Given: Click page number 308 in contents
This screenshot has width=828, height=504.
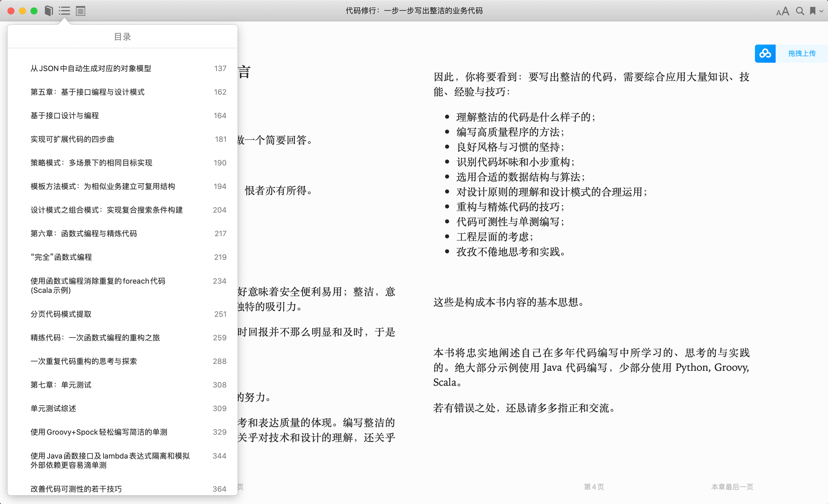Looking at the screenshot, I should (x=220, y=385).
